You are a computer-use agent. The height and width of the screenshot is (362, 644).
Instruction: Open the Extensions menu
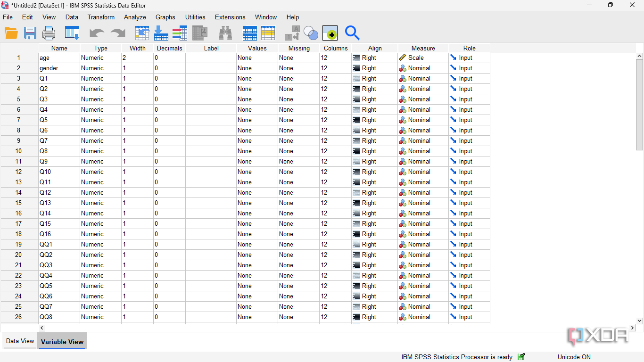coord(230,17)
